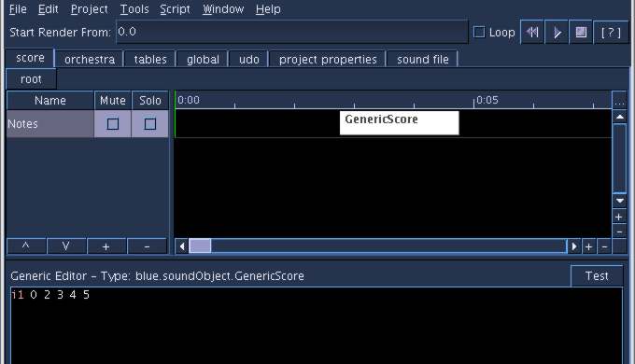Switch to the tables tab

[150, 59]
